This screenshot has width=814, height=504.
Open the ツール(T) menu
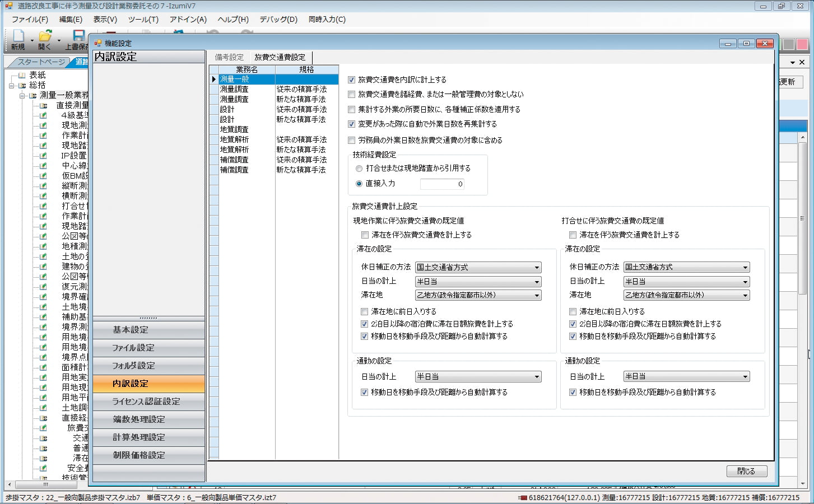point(143,19)
